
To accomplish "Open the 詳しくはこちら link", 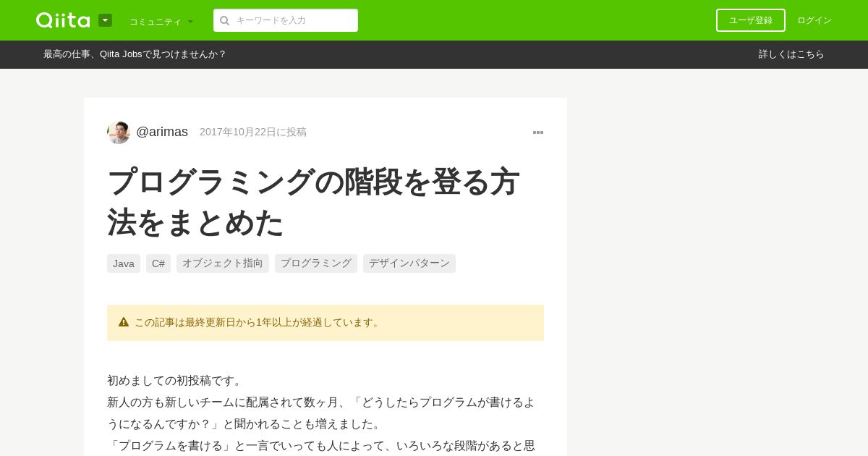I will [x=791, y=54].
